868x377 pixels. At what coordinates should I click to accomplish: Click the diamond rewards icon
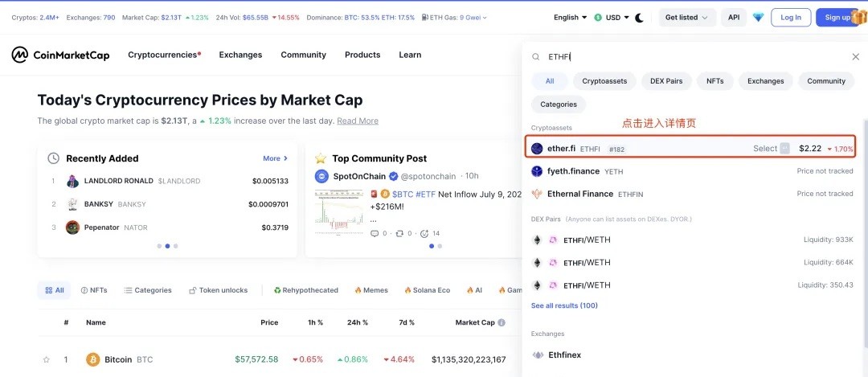coord(759,18)
